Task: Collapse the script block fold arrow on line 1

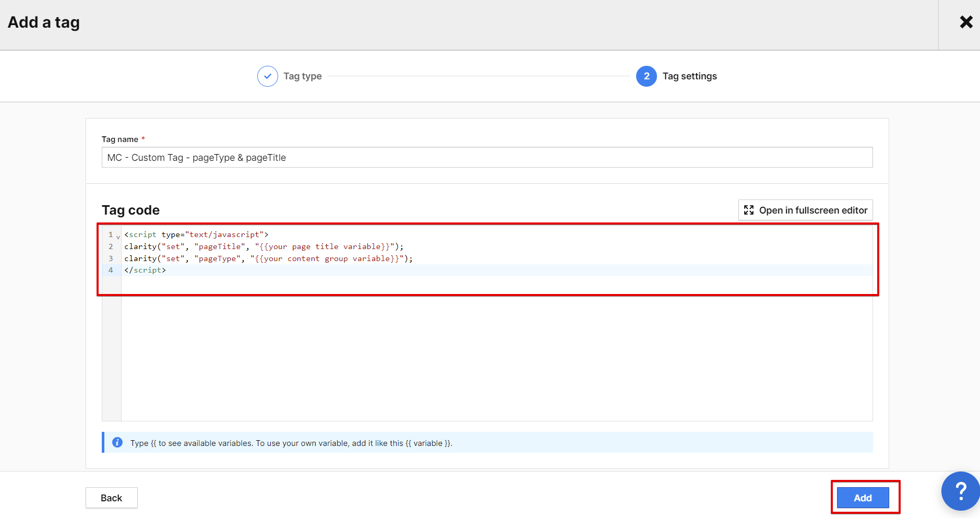Action: tap(117, 236)
